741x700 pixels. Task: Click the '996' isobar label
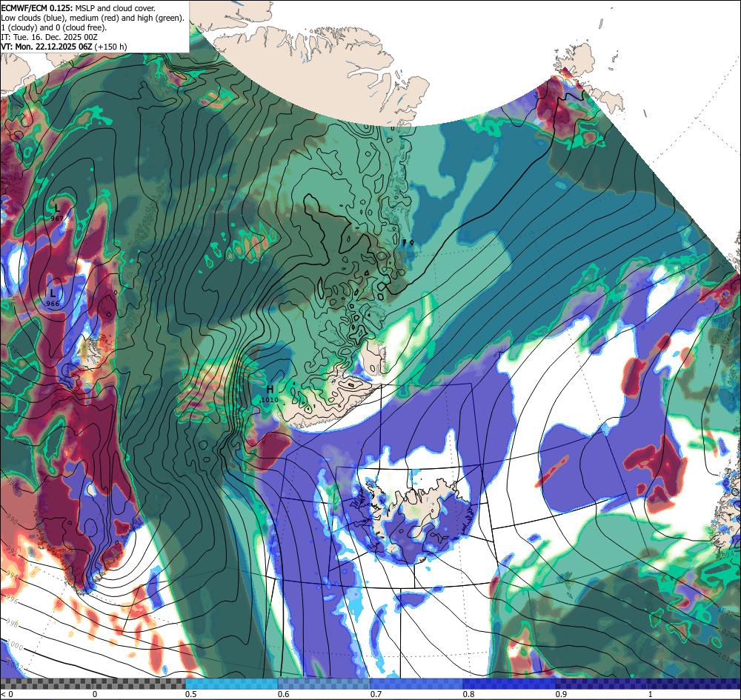pos(10,600)
